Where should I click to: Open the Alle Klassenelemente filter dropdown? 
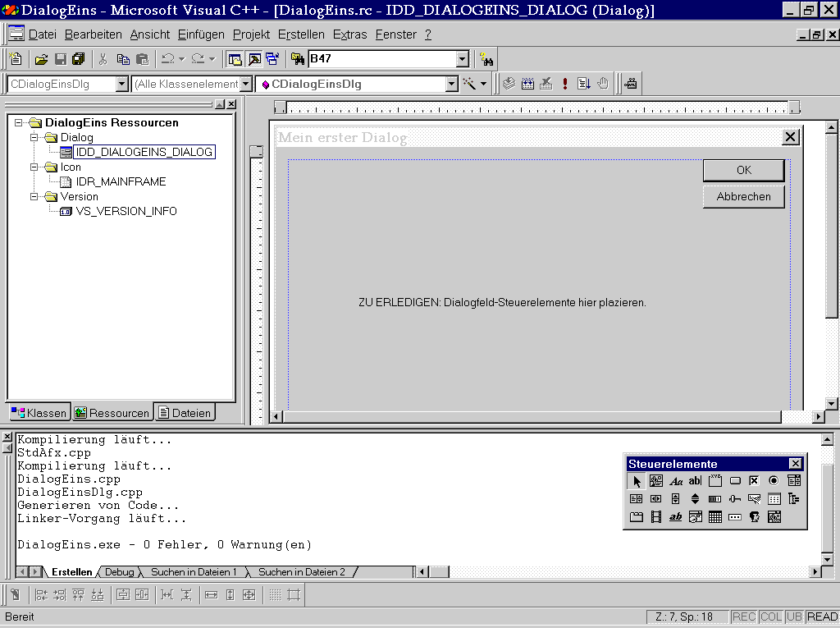[x=246, y=85]
